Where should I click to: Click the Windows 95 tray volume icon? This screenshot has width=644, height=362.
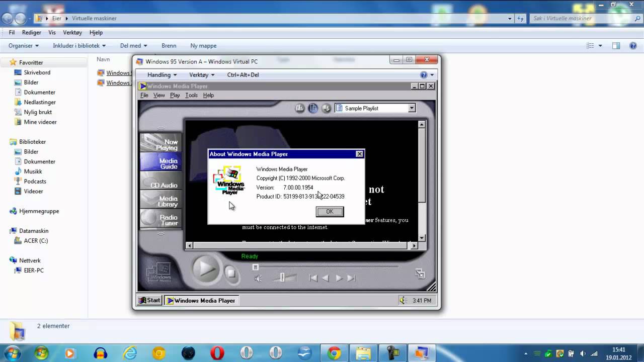click(402, 301)
